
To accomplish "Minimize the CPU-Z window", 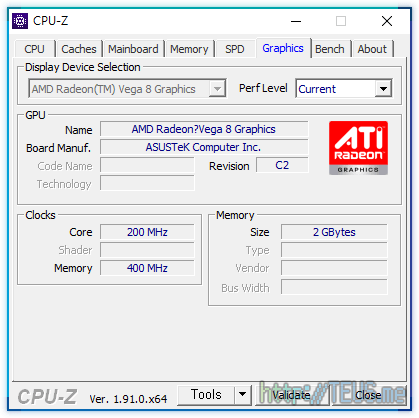I will tap(296, 21).
